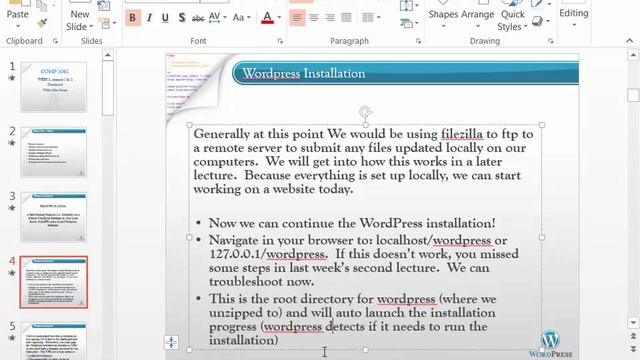The height and width of the screenshot is (360, 640).
Task: Click the '127.0.0.1/wordpress' text
Action: click(267, 254)
